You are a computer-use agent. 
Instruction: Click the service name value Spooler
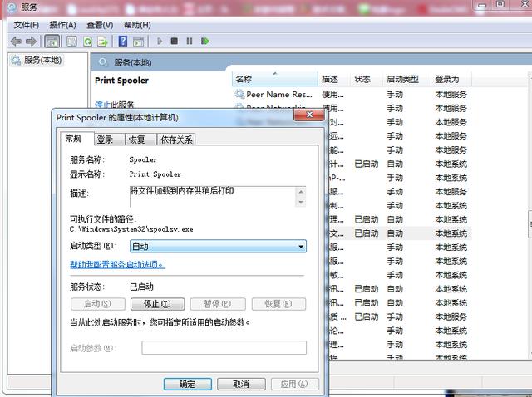(143, 159)
